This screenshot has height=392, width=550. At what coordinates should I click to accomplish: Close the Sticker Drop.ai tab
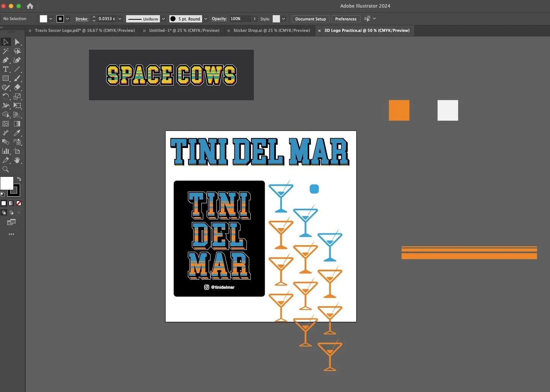point(228,31)
